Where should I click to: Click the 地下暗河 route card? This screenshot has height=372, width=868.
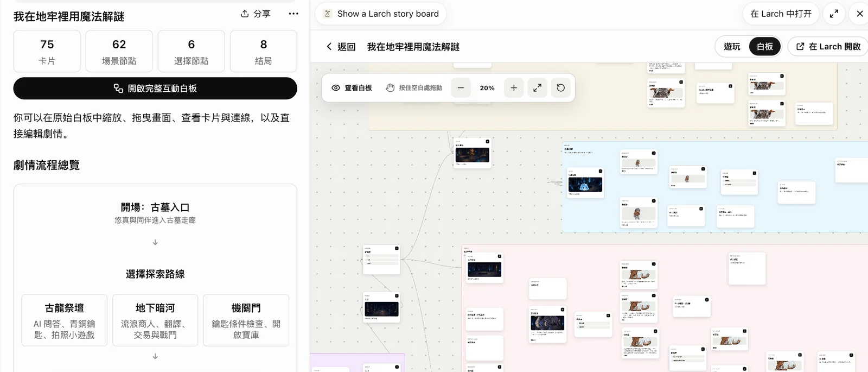[x=155, y=320]
